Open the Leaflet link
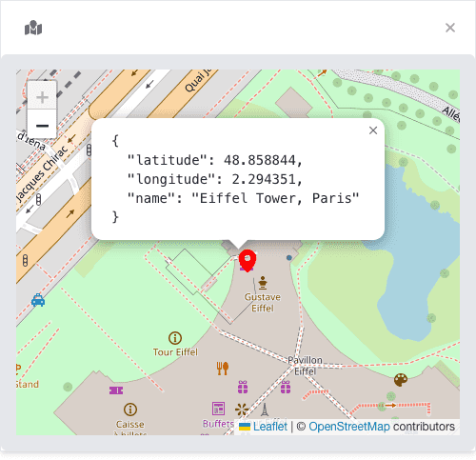Image resolution: width=476 pixels, height=460 pixels. 269,427
